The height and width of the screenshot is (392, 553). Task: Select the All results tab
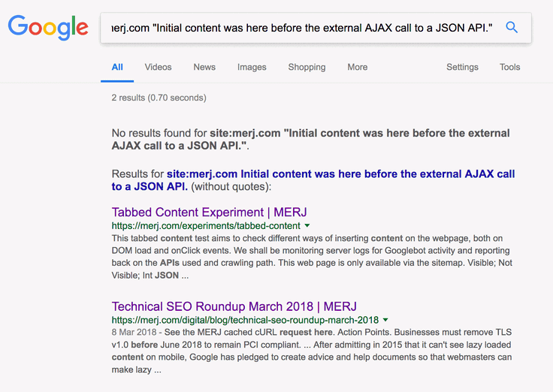point(117,67)
